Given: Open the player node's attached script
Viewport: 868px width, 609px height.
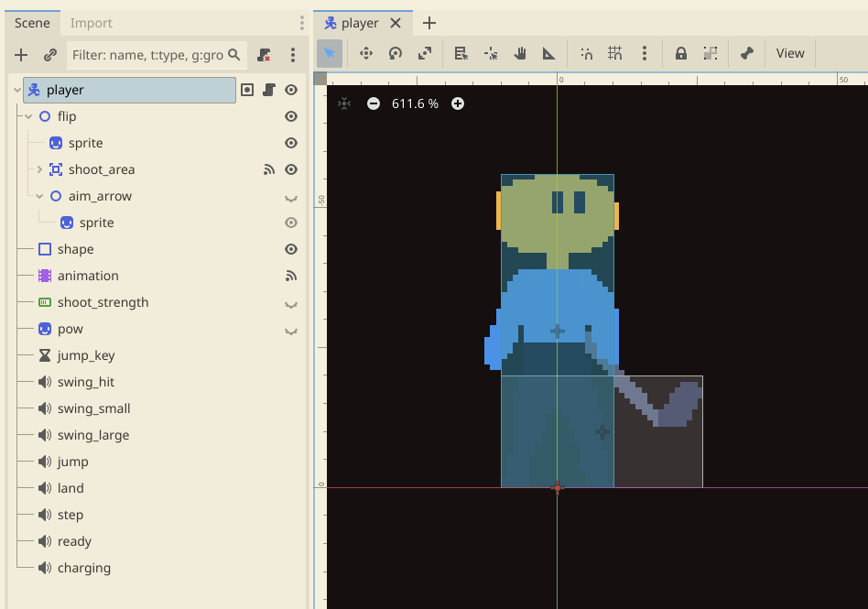Looking at the screenshot, I should (x=269, y=90).
